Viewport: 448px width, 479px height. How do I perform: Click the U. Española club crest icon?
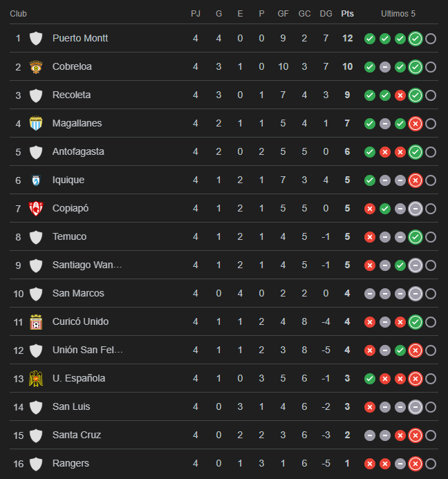pos(36,379)
